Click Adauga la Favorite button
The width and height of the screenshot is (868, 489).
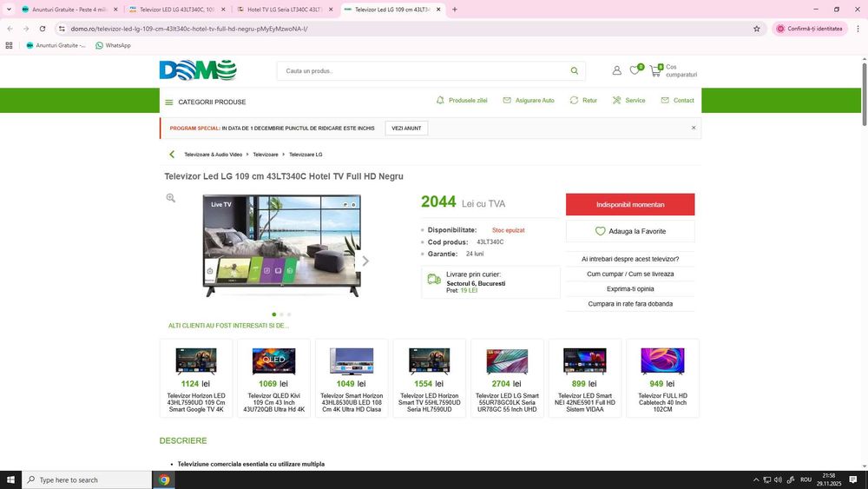pos(630,232)
